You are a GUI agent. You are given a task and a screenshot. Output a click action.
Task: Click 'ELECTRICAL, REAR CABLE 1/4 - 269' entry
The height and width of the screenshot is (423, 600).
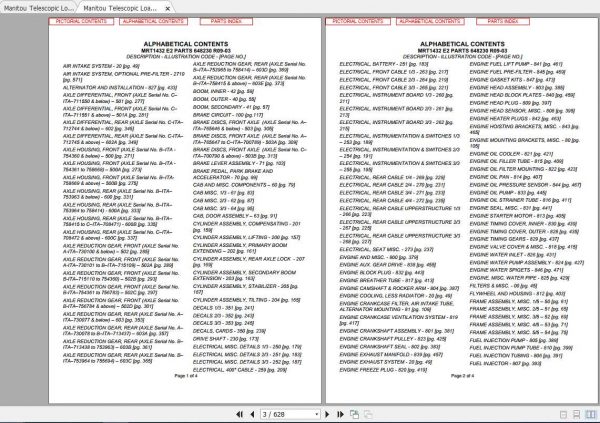(392, 178)
